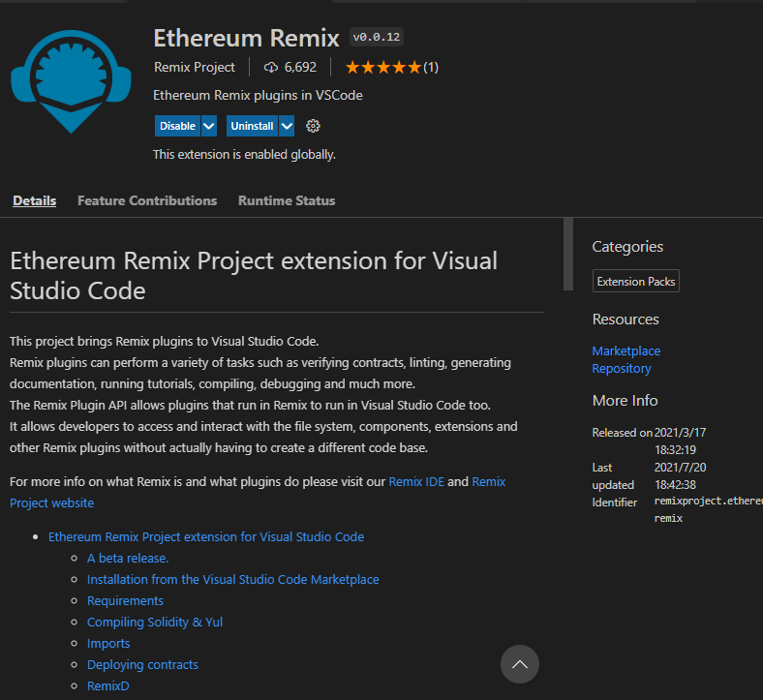The image size is (763, 700).
Task: Click the v0.0.12 version badge
Action: (x=376, y=37)
